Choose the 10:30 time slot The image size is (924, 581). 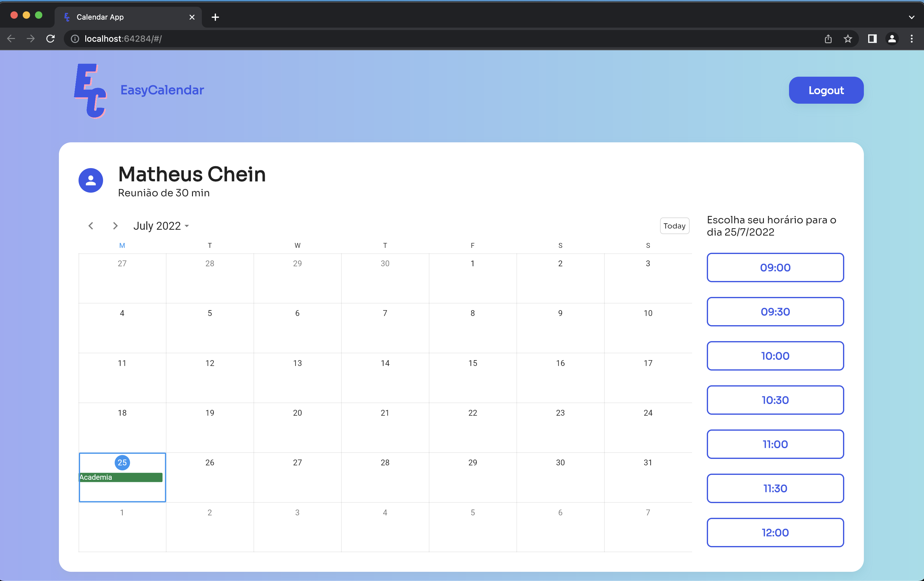pos(775,400)
